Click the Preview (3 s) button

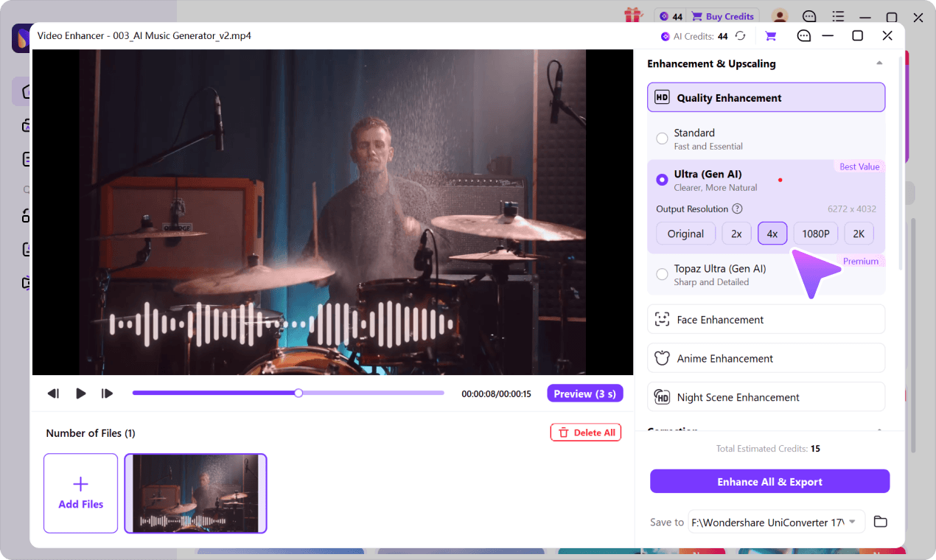[585, 393]
